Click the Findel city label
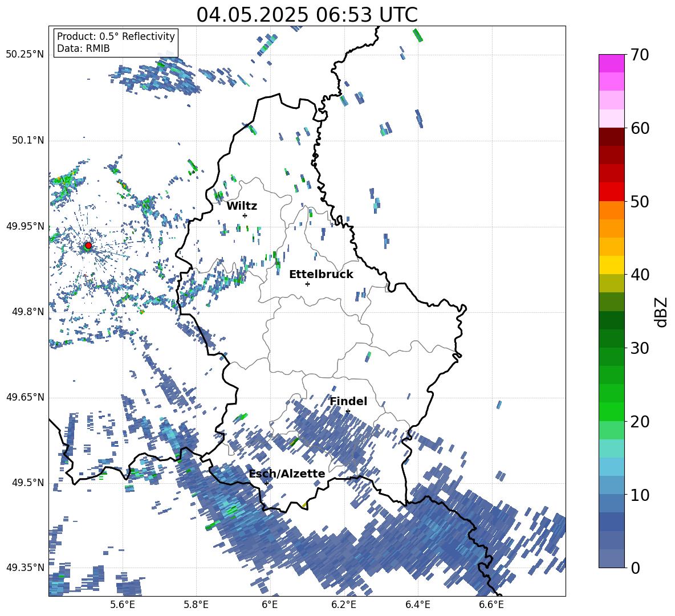The image size is (675, 616). click(x=348, y=401)
